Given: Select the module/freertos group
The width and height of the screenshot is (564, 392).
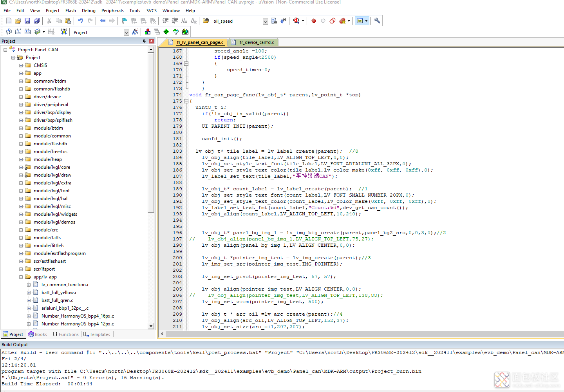Looking at the screenshot, I should click(x=51, y=152).
